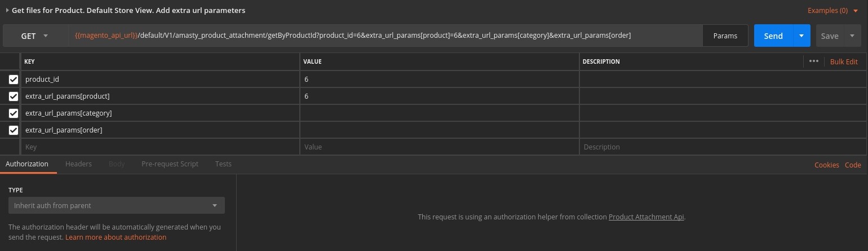Screen dimensions: 868x251
Task: Uncheck the product_id parameter checkbox
Action: coord(14,80)
